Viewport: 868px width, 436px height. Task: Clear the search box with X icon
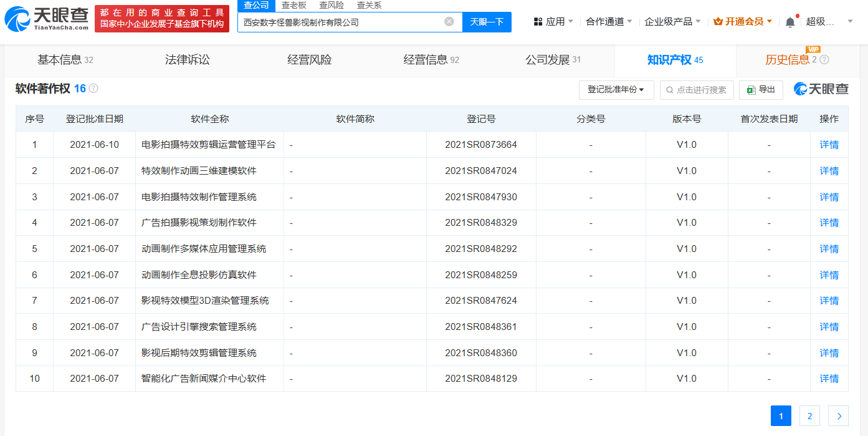pyautogui.click(x=449, y=22)
